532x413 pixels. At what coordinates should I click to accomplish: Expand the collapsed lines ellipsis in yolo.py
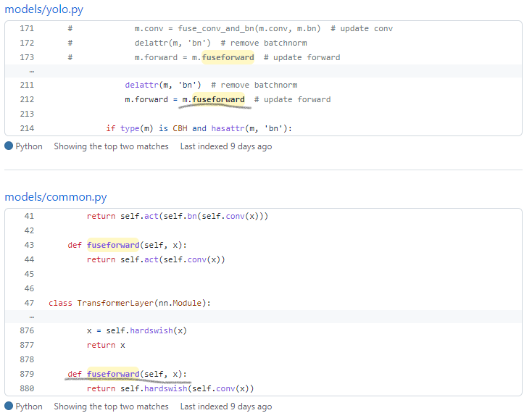click(x=32, y=71)
